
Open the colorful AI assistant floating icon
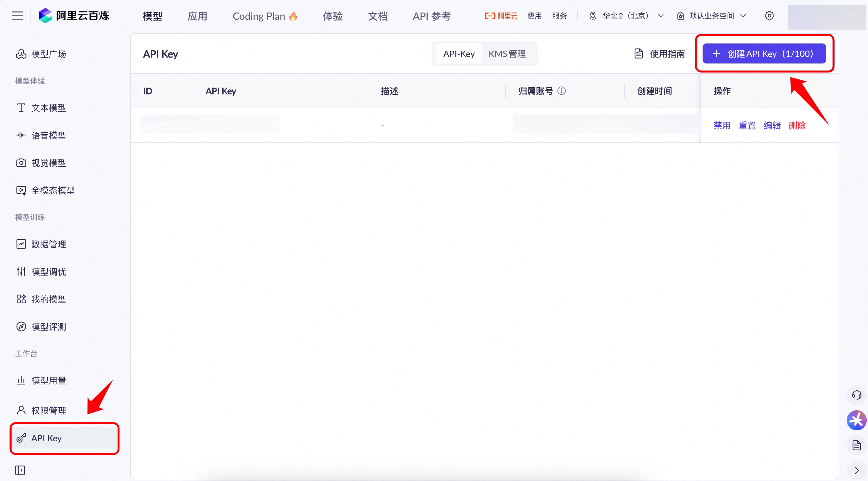[x=856, y=420]
